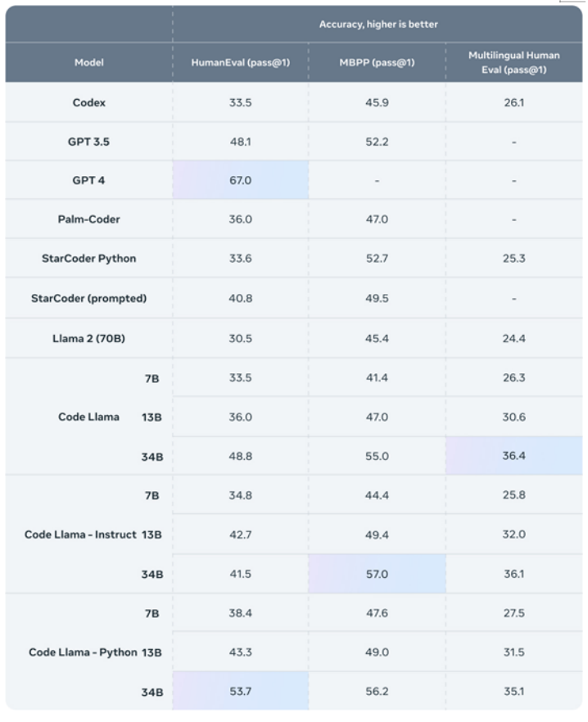Click the Accuracy, higher is better heading

[378, 25]
